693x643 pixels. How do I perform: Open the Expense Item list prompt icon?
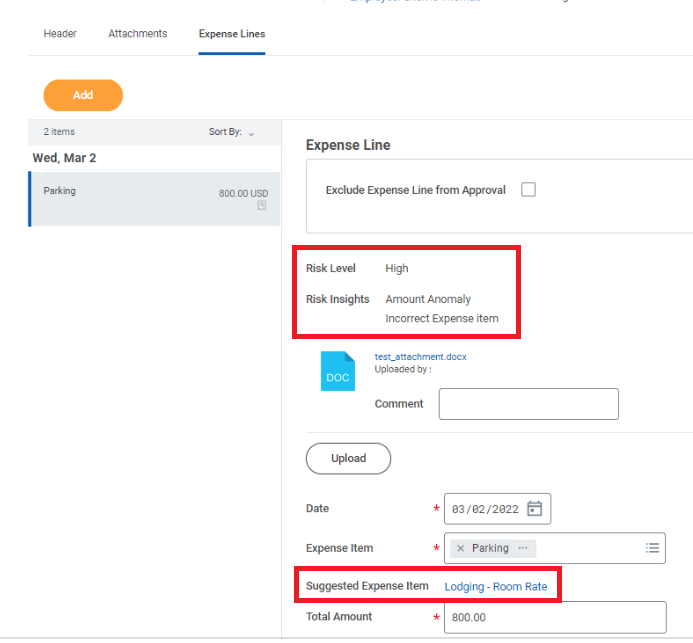(652, 548)
